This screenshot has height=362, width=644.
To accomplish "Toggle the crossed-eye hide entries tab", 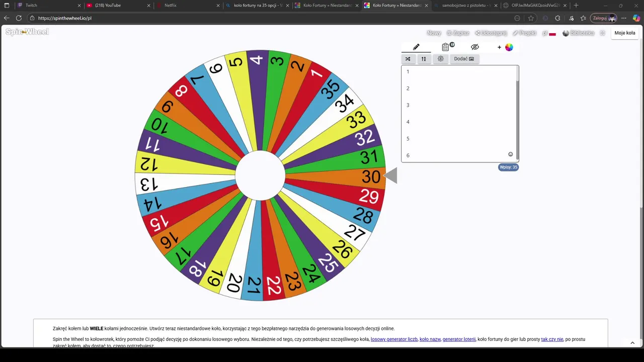I will (x=475, y=47).
